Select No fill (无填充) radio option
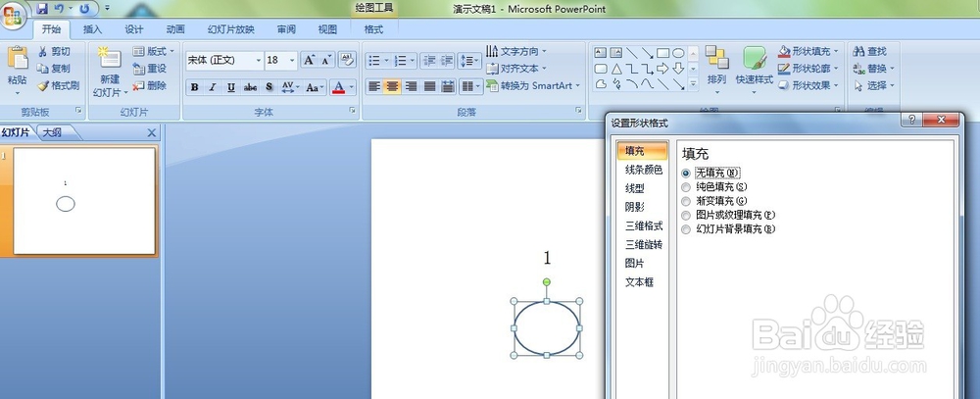Viewport: 980px width, 399px height. click(686, 173)
